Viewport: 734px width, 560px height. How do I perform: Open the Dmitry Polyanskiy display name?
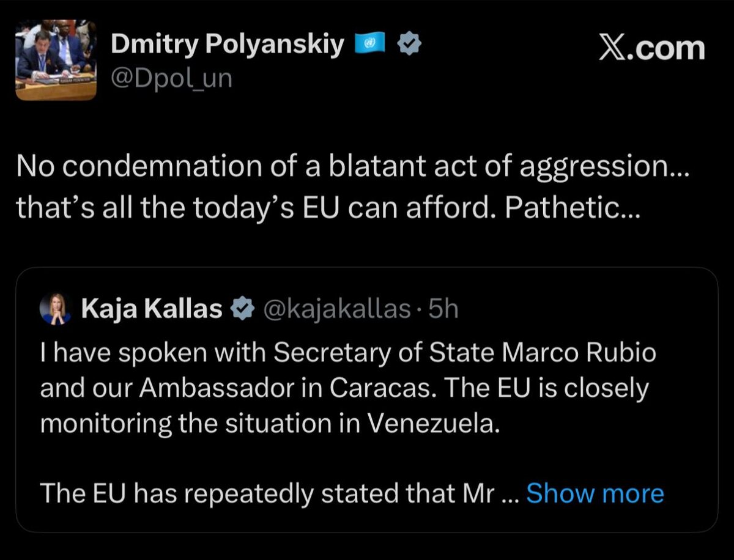click(228, 44)
